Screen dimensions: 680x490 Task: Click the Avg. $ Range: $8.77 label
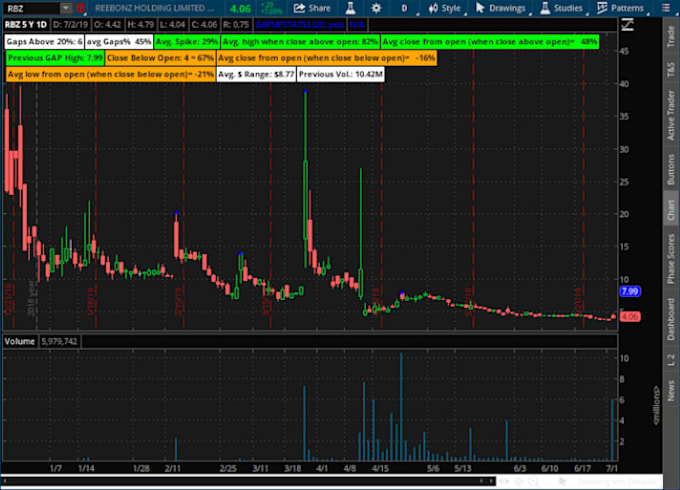coord(256,74)
